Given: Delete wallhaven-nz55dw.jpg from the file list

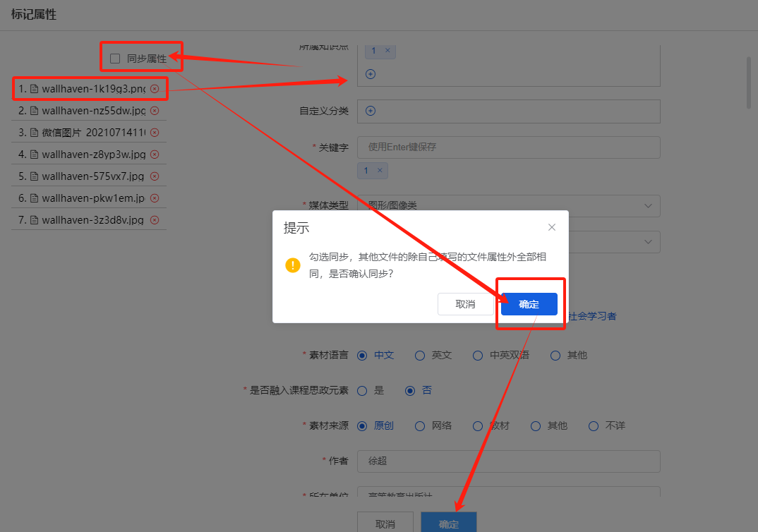Looking at the screenshot, I should 155,111.
